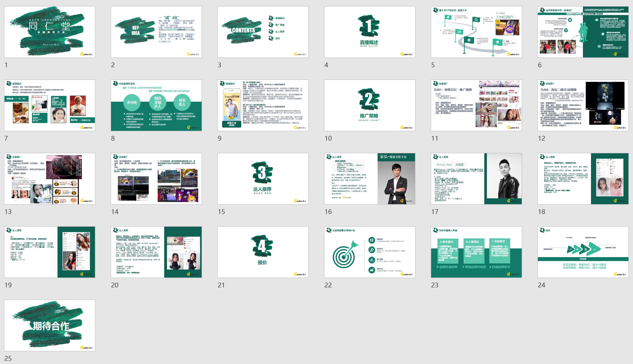This screenshot has width=633, height=364.
Task: Select slide 16 家弘 健康美肤专家 thumbnail
Action: click(370, 179)
